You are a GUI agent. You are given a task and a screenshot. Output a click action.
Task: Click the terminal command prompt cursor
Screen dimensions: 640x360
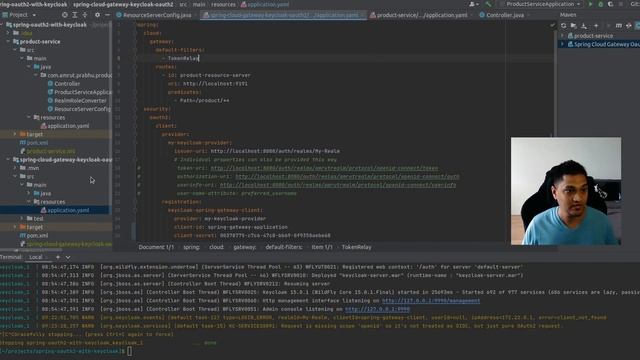point(130,351)
